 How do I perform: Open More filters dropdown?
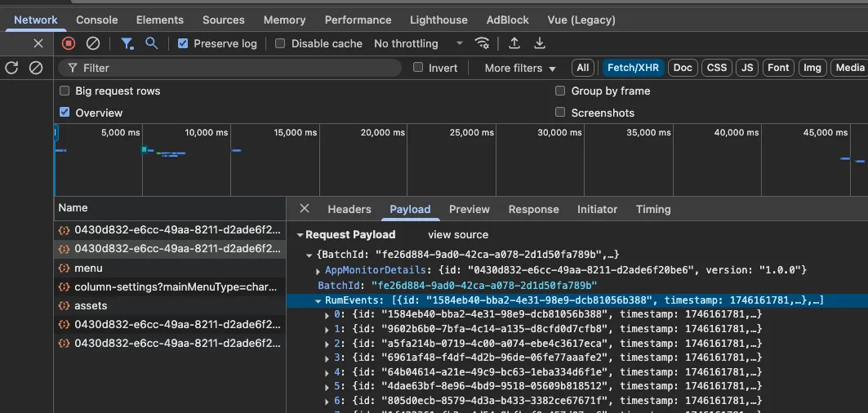(x=519, y=68)
